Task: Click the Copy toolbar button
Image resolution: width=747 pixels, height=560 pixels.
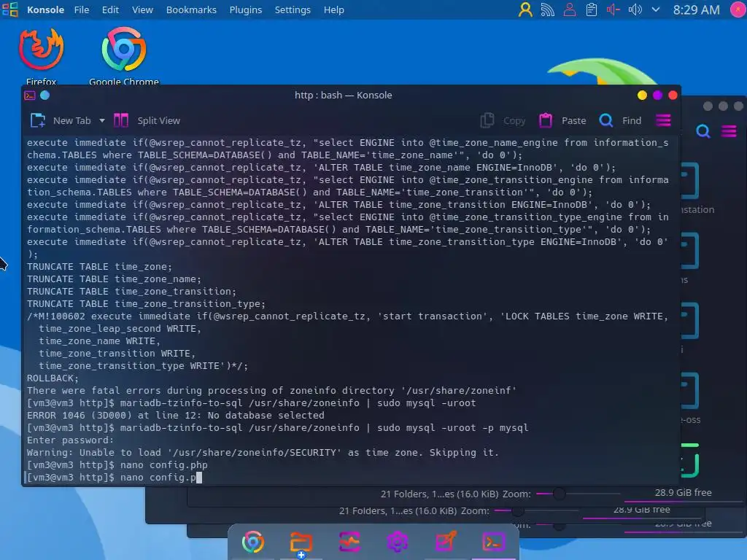Action: pyautogui.click(x=503, y=120)
